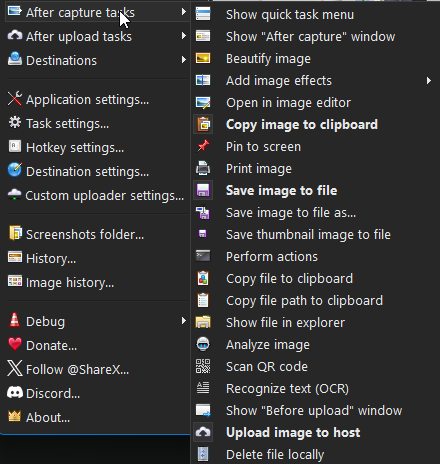
Task: Click the Scan QR code icon
Action: pos(203,366)
